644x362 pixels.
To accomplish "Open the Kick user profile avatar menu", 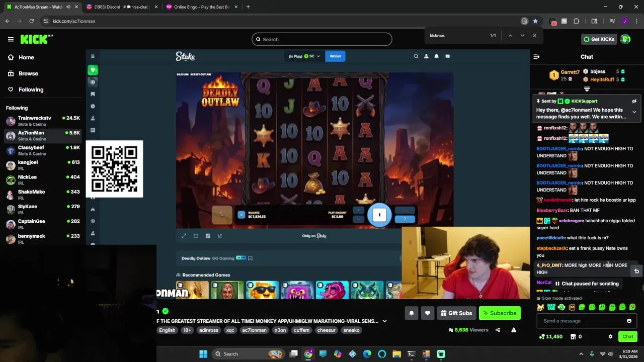I will 625,39.
